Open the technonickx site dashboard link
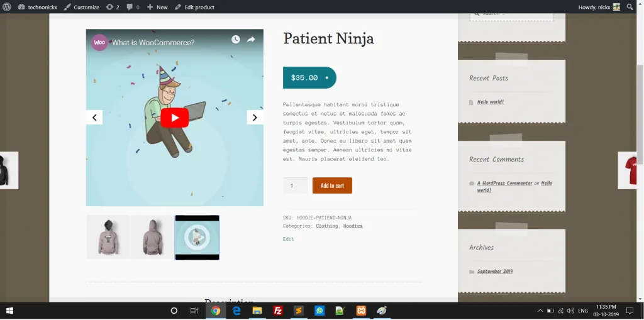Screen dimensions: 644x320 [x=37, y=7]
